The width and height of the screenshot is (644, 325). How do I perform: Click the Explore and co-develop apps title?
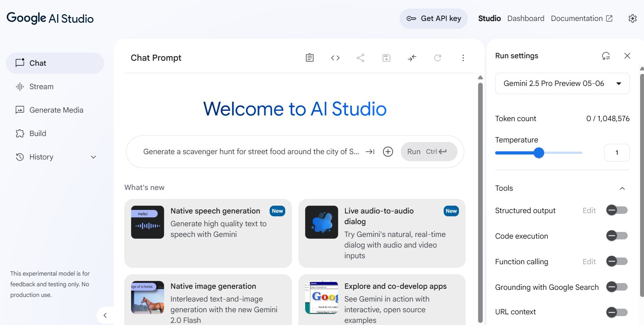395,286
